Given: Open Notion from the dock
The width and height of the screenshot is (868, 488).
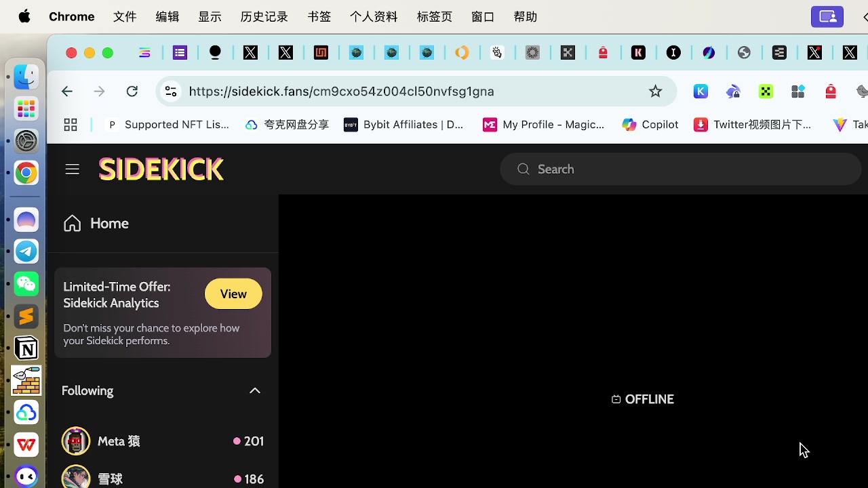Looking at the screenshot, I should (x=26, y=348).
